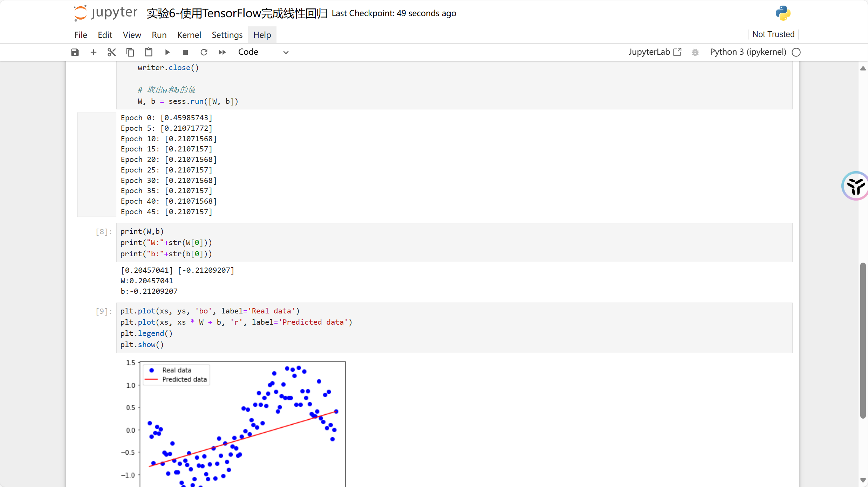Open the Kernel menu
The image size is (868, 487).
(189, 35)
